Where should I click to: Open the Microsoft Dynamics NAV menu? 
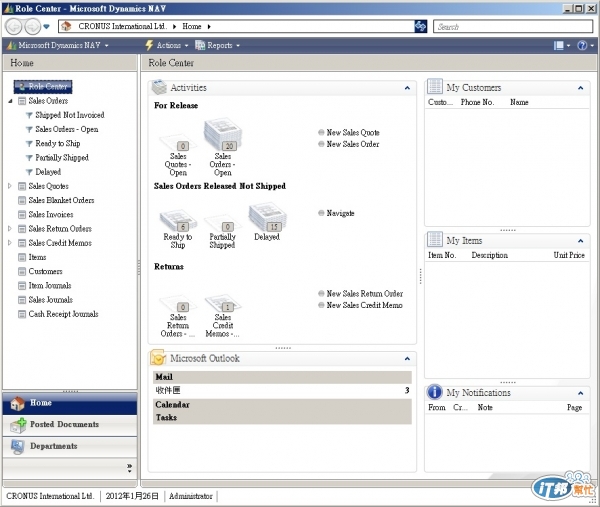[x=58, y=45]
